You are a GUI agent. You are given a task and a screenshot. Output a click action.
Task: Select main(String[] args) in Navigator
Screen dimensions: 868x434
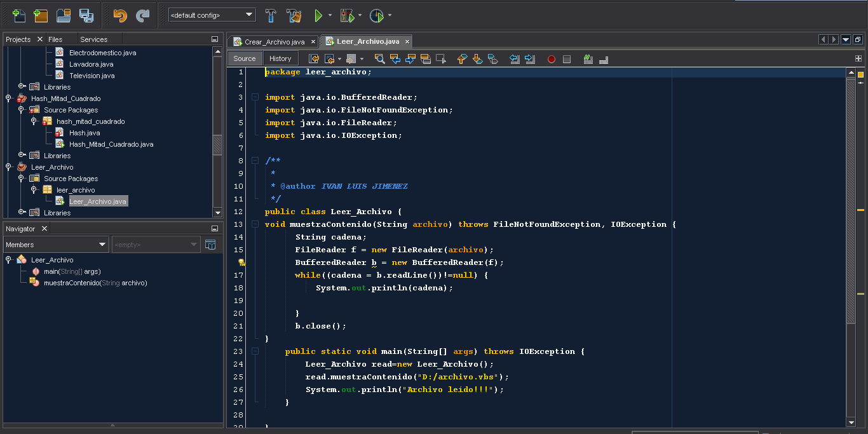(x=72, y=271)
